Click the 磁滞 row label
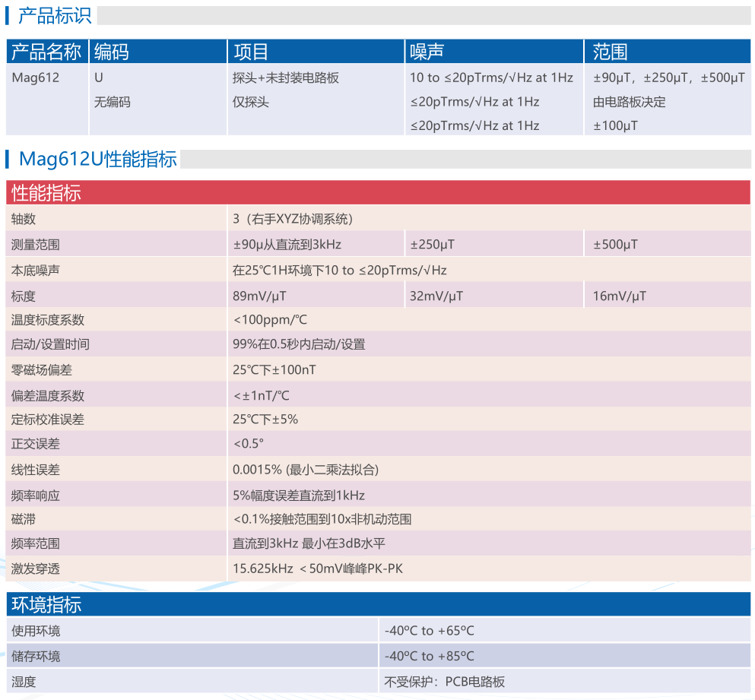This screenshot has height=700, width=755. [x=24, y=519]
